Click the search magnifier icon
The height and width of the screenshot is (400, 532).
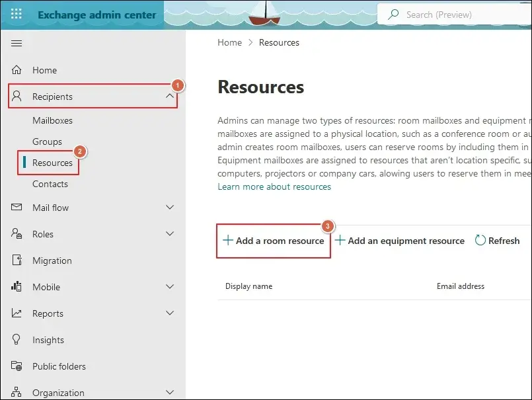coord(393,15)
